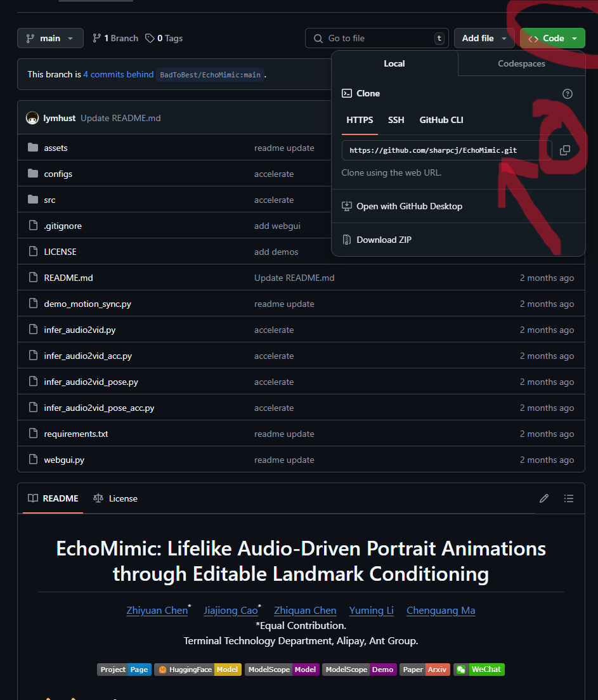This screenshot has width=598, height=700.
Task: Select the SSH clone tab
Action: [396, 120]
